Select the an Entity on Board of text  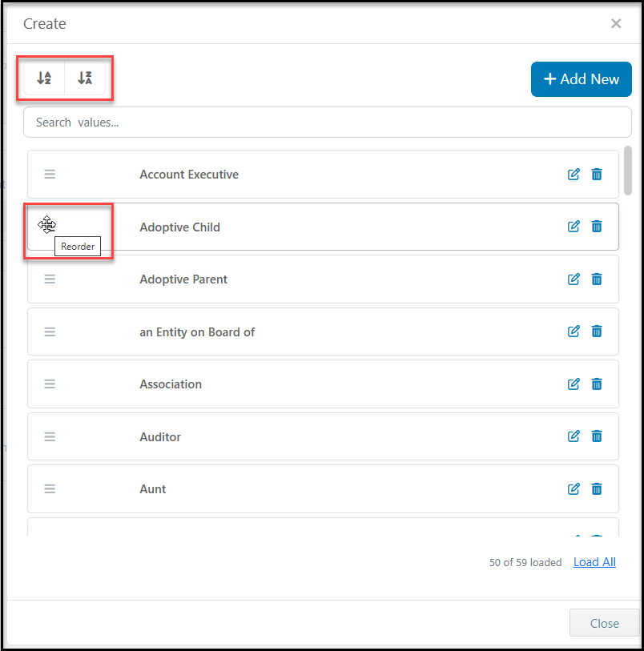point(197,332)
